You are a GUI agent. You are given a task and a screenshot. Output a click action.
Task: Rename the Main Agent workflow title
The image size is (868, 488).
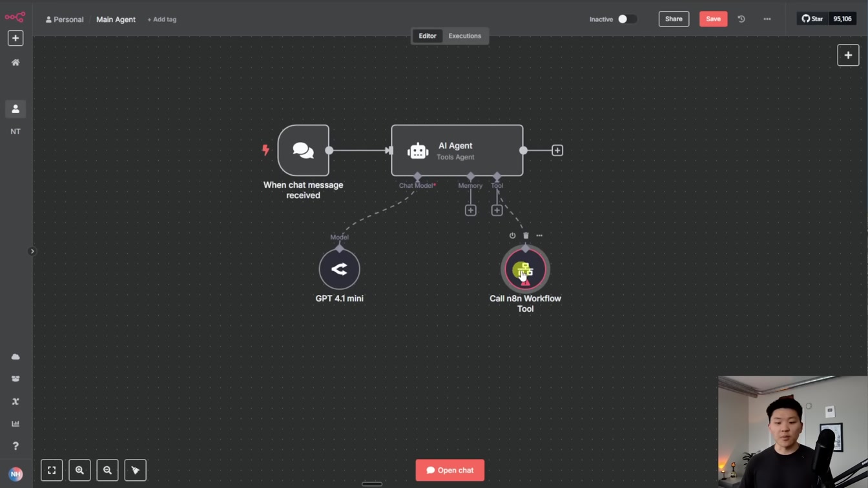pyautogui.click(x=116, y=19)
